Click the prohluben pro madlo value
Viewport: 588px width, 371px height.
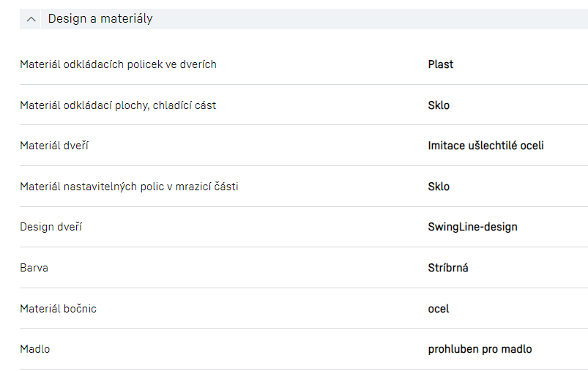(x=480, y=349)
